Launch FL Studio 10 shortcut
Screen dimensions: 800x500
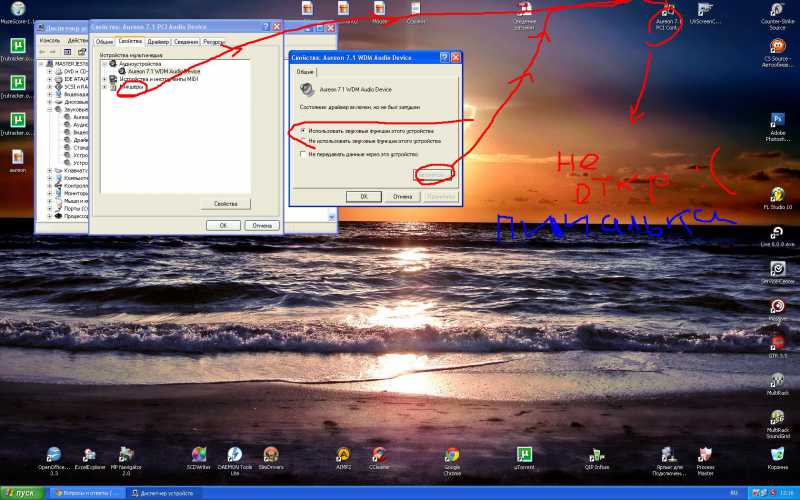point(777,195)
